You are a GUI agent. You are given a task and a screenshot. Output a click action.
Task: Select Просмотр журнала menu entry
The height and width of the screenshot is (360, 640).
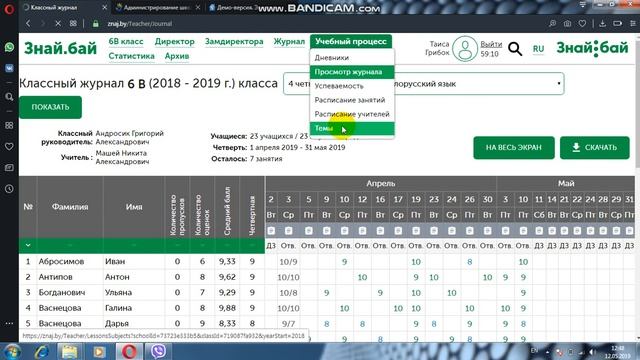coord(352,72)
